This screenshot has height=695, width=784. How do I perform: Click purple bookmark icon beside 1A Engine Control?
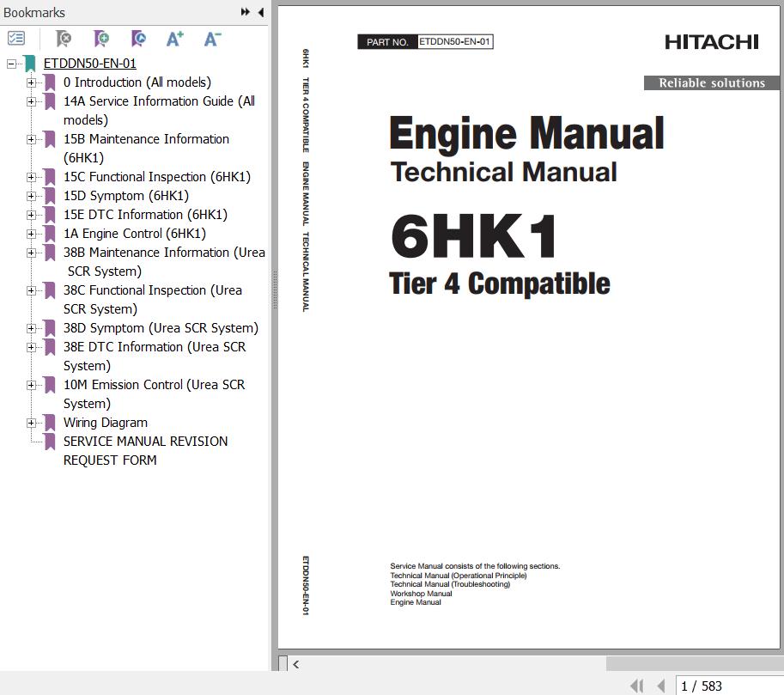click(x=50, y=234)
